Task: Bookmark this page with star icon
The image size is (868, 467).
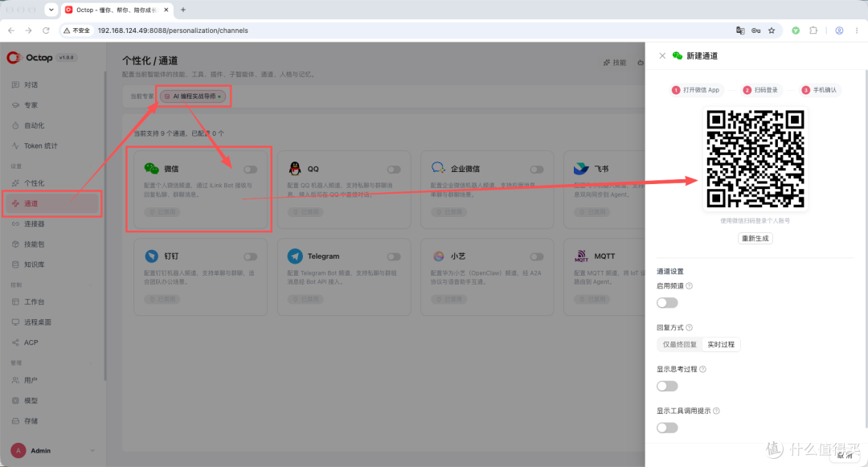Action: click(x=772, y=31)
